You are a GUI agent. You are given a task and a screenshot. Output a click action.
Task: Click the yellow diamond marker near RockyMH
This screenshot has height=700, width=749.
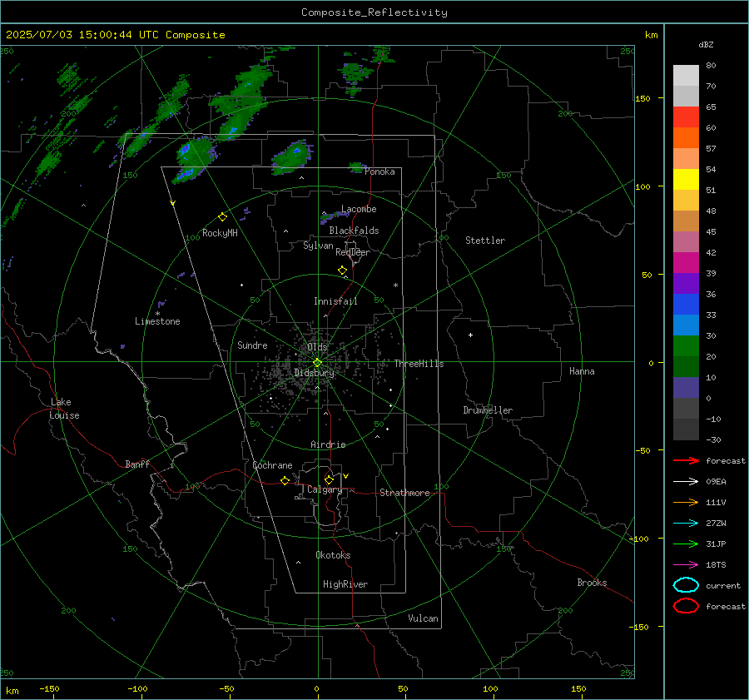(222, 217)
